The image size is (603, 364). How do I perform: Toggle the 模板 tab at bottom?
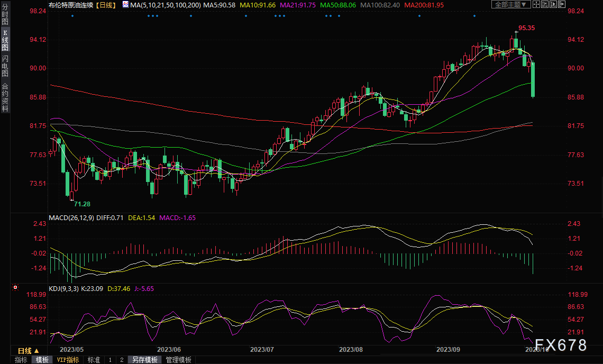coord(42,360)
